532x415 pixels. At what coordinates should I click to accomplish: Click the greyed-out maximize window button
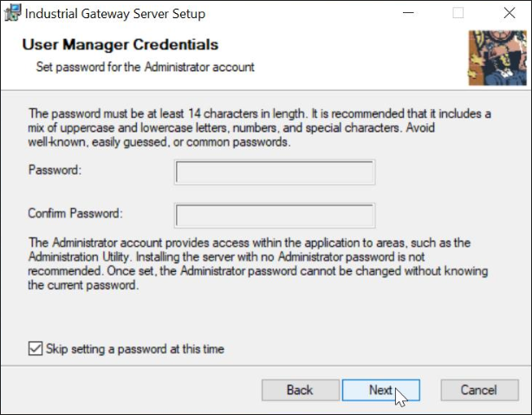pos(458,13)
